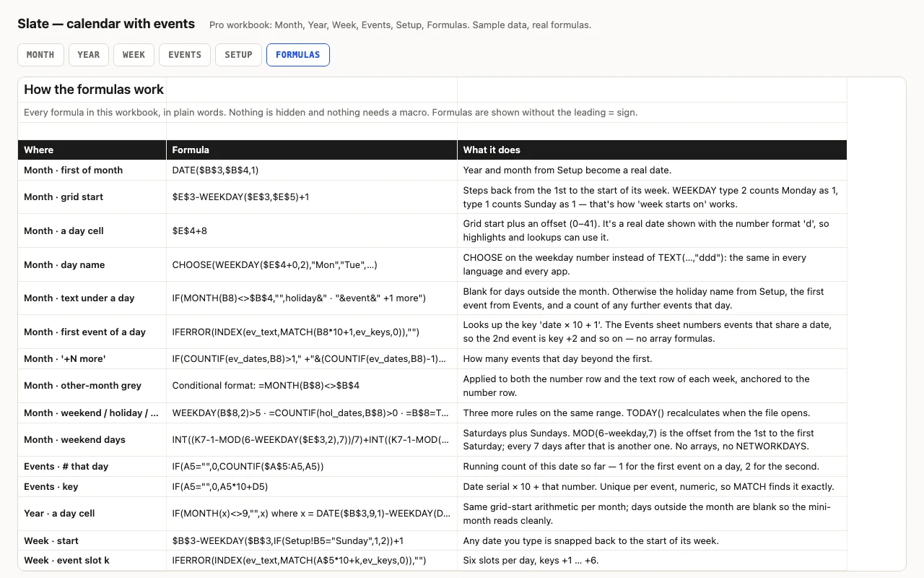Open the SETUP tab
The image size is (924, 578).
[x=238, y=55]
